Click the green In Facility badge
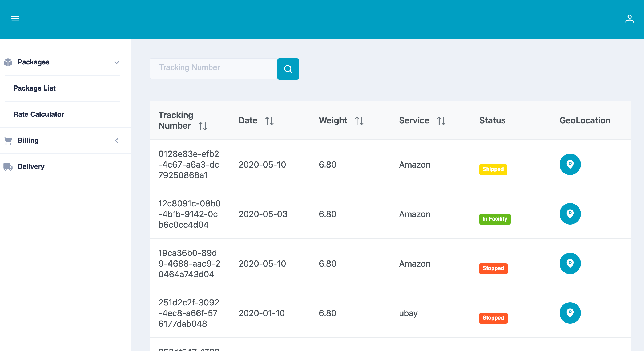 [494, 219]
